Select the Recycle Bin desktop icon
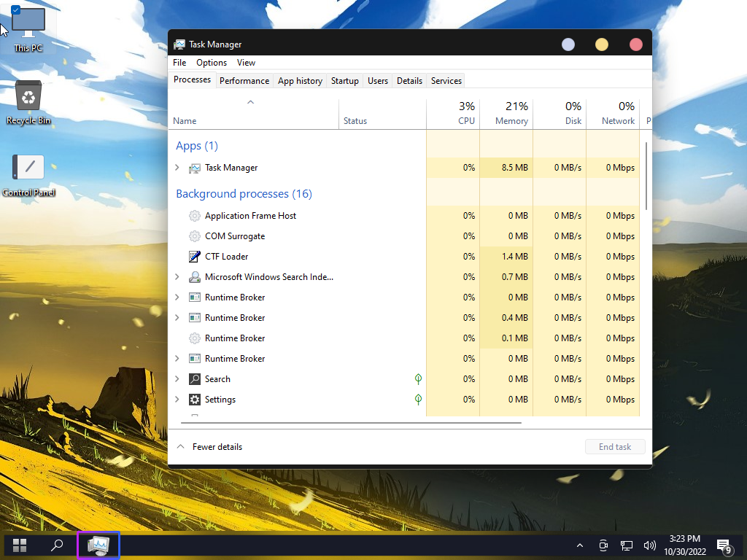 click(28, 103)
